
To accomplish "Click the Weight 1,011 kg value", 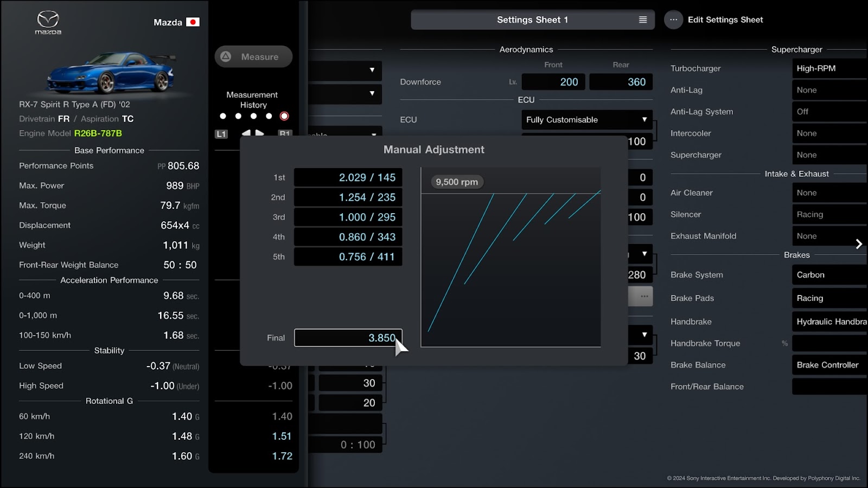I will pos(181,246).
